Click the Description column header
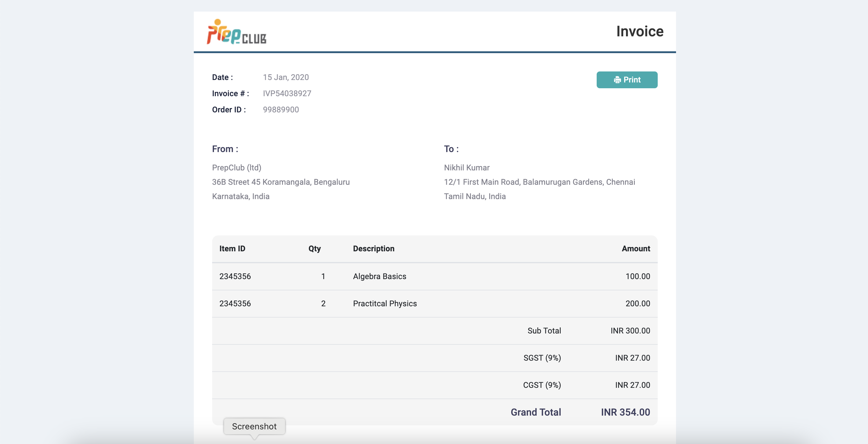 373,249
